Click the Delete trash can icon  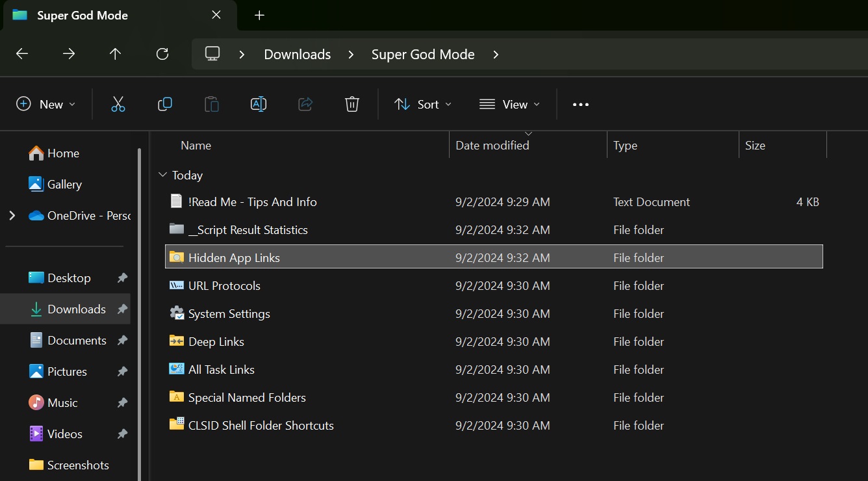click(x=352, y=104)
